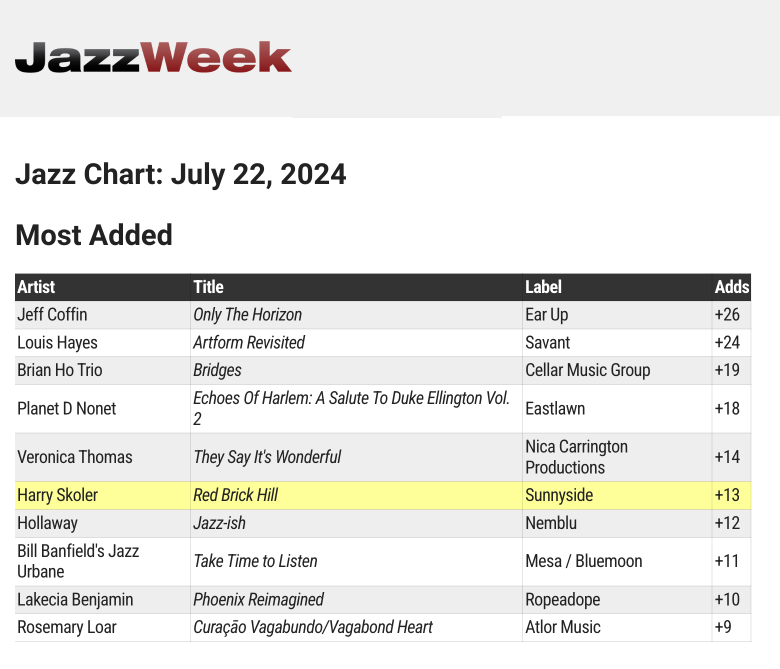
Task: Select the highlighted Harry Skoler entry
Action: click(58, 495)
